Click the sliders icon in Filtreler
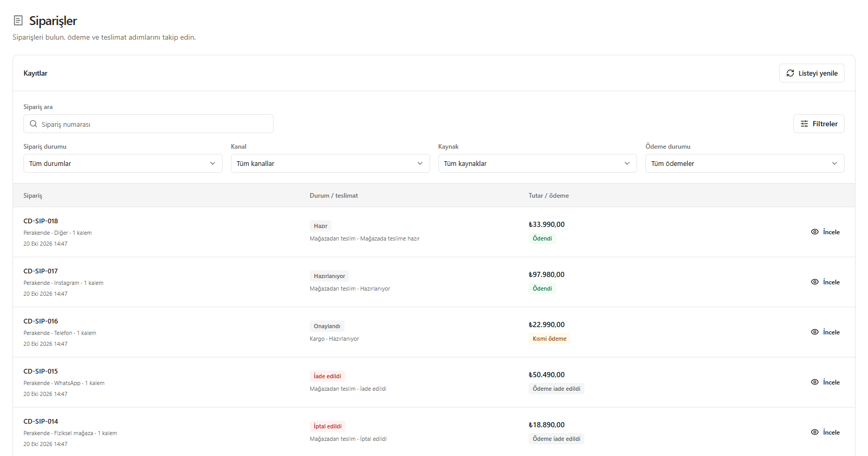Image resolution: width=868 pixels, height=456 pixels. (x=804, y=124)
